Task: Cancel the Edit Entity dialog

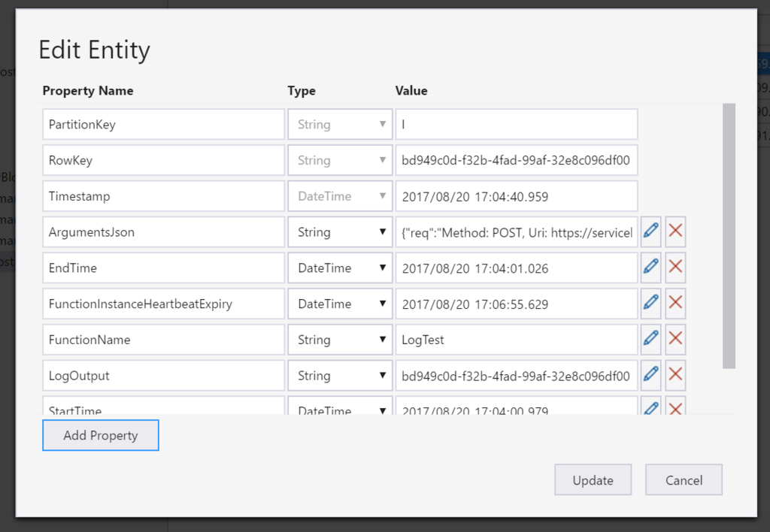Action: 684,480
